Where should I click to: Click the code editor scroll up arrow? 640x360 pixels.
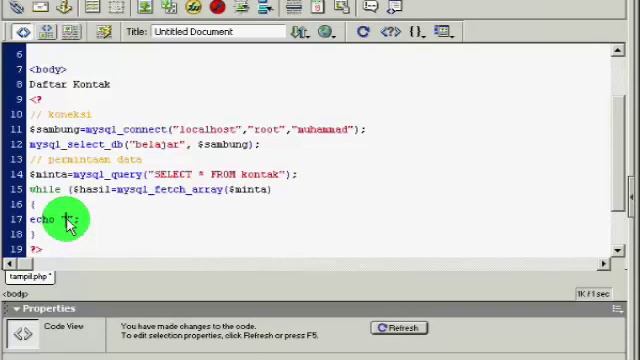pyautogui.click(x=618, y=51)
